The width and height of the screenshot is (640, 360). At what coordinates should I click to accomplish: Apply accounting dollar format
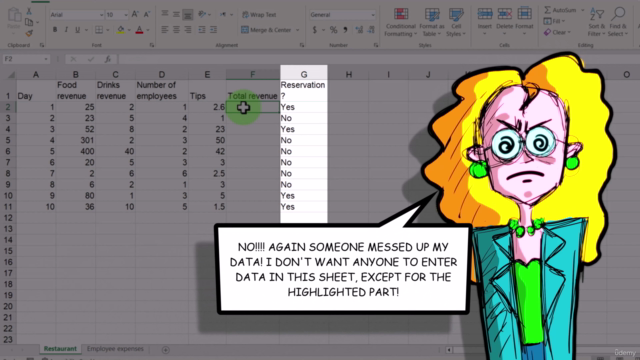315,30
